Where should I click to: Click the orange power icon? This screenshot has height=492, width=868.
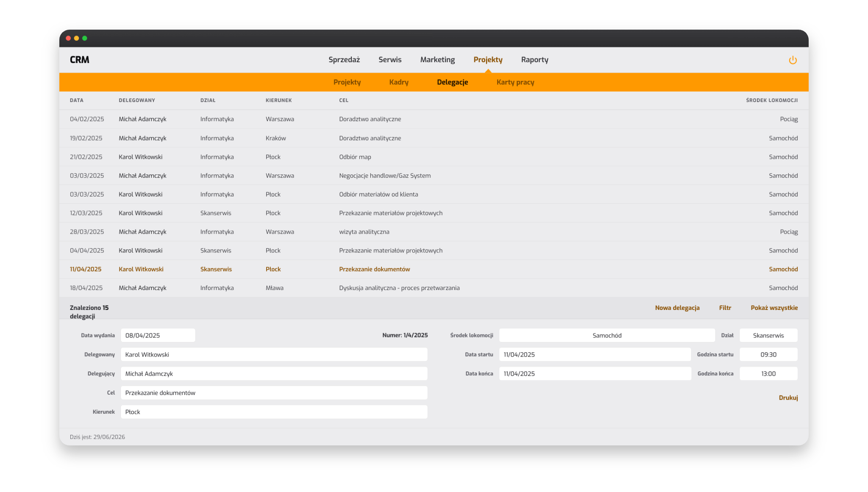793,60
